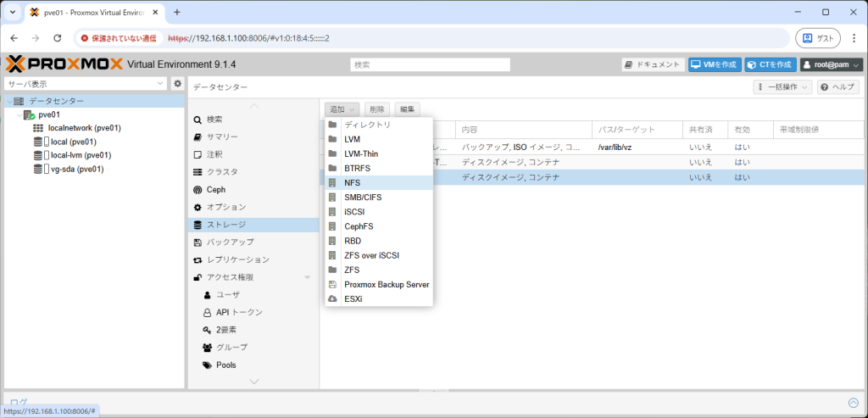Click the ESXi cloud icon

click(x=332, y=299)
